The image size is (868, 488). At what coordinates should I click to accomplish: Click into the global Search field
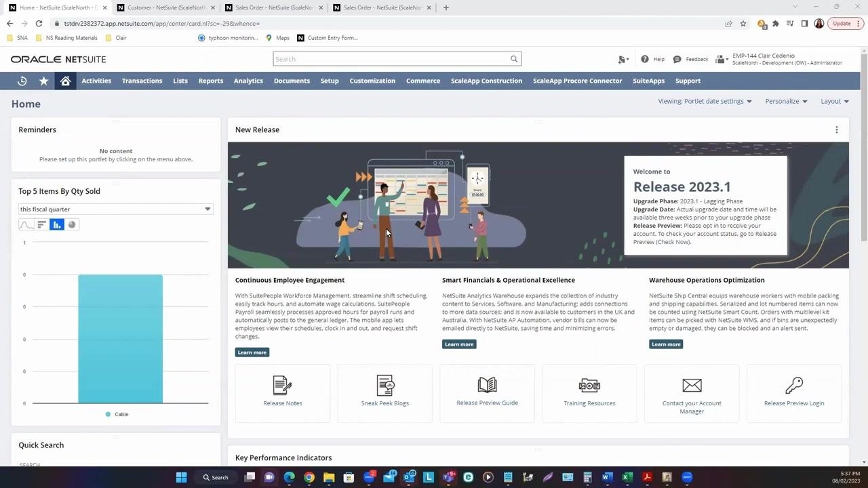pyautogui.click(x=391, y=59)
